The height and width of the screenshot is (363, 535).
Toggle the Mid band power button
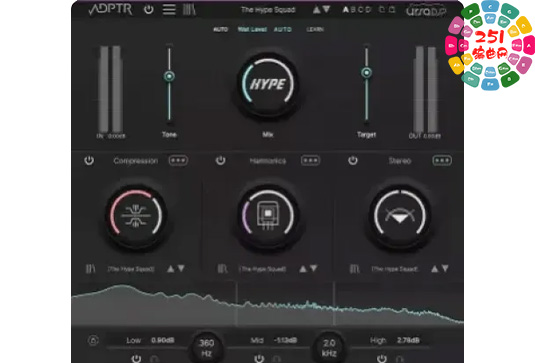point(259,359)
